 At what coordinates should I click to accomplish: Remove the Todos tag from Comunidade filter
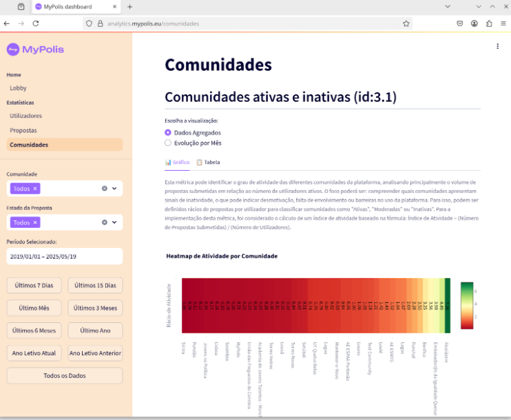36,188
